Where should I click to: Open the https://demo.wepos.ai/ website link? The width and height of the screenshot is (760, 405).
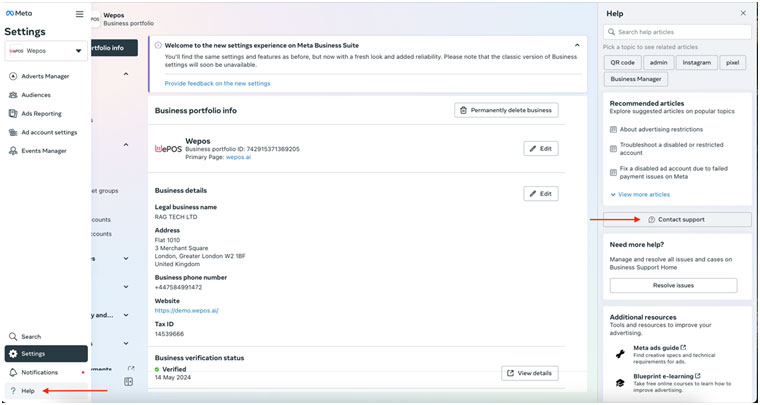187,311
